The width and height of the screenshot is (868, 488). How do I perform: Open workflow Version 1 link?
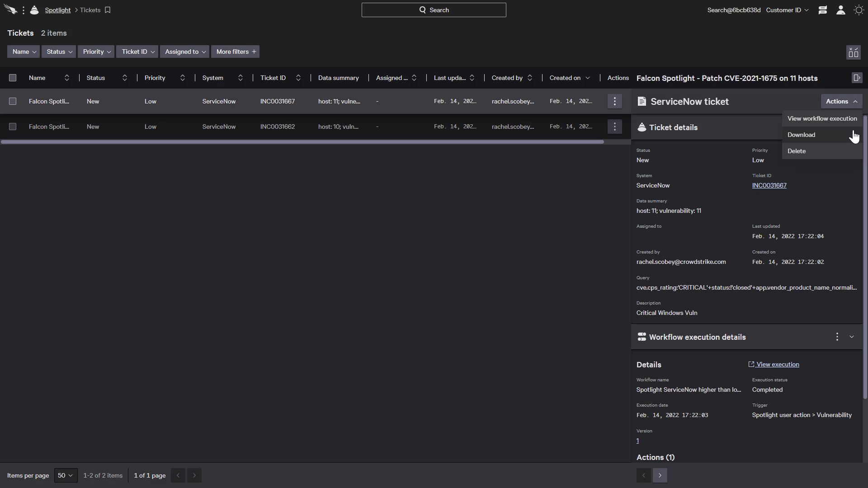638,441
